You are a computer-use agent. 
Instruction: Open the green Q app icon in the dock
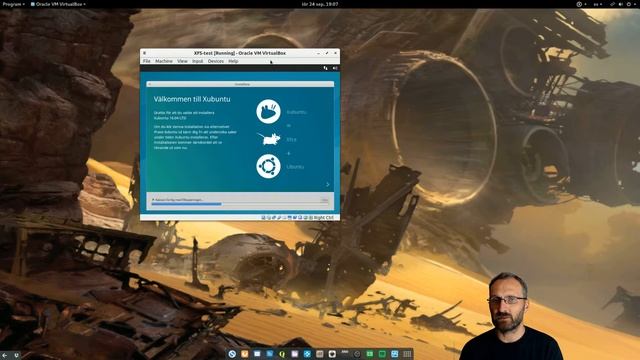click(282, 354)
